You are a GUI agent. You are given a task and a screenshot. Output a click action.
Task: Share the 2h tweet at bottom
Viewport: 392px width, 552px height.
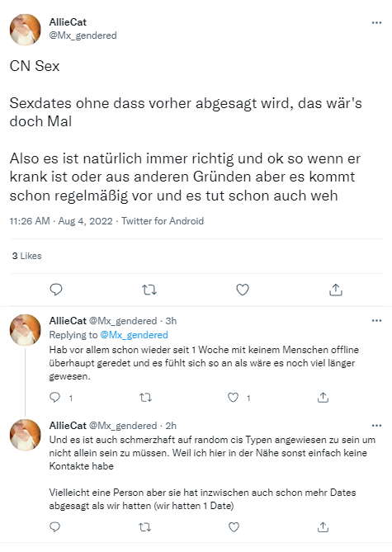[323, 526]
